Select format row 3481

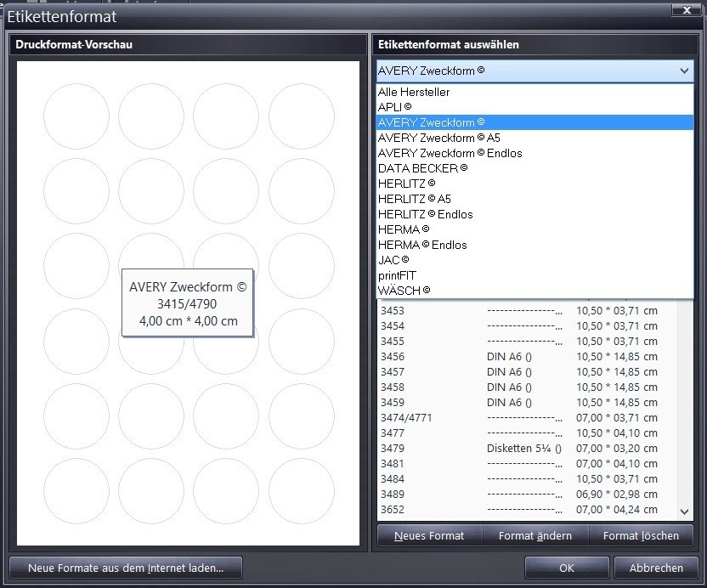click(527, 464)
